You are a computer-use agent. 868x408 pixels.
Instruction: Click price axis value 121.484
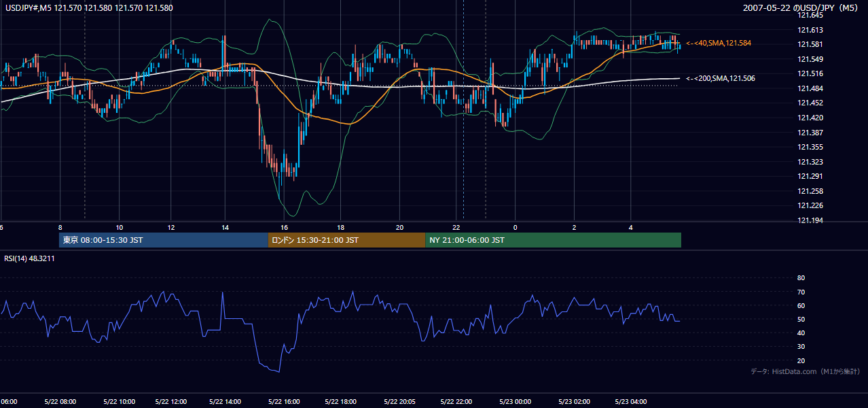point(811,88)
